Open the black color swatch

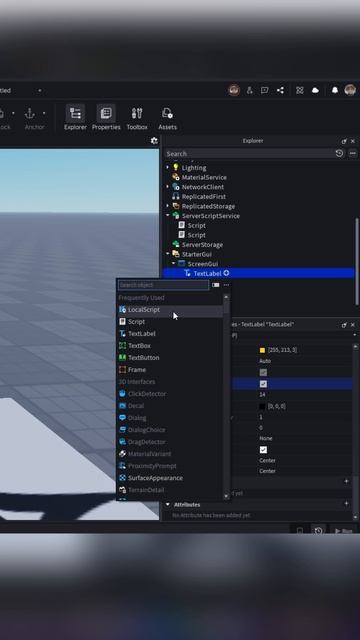point(262,406)
